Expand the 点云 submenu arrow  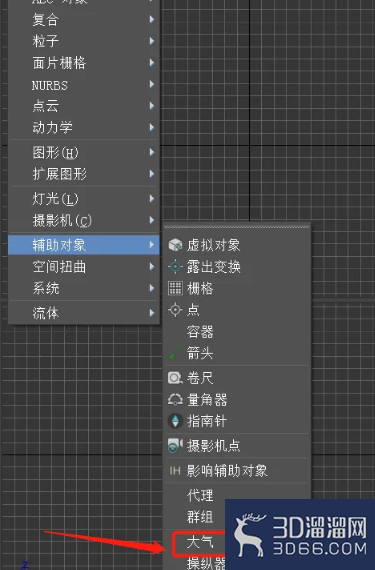[x=152, y=106]
